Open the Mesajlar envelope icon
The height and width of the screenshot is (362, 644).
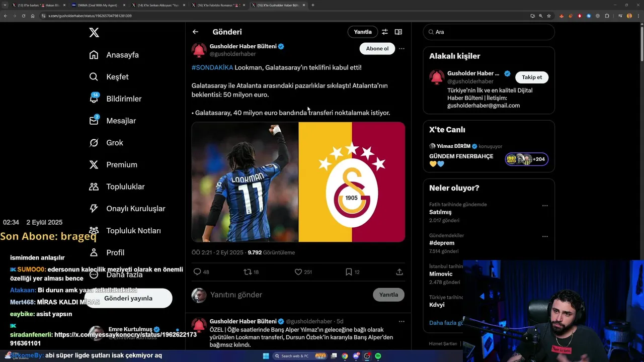tap(94, 121)
